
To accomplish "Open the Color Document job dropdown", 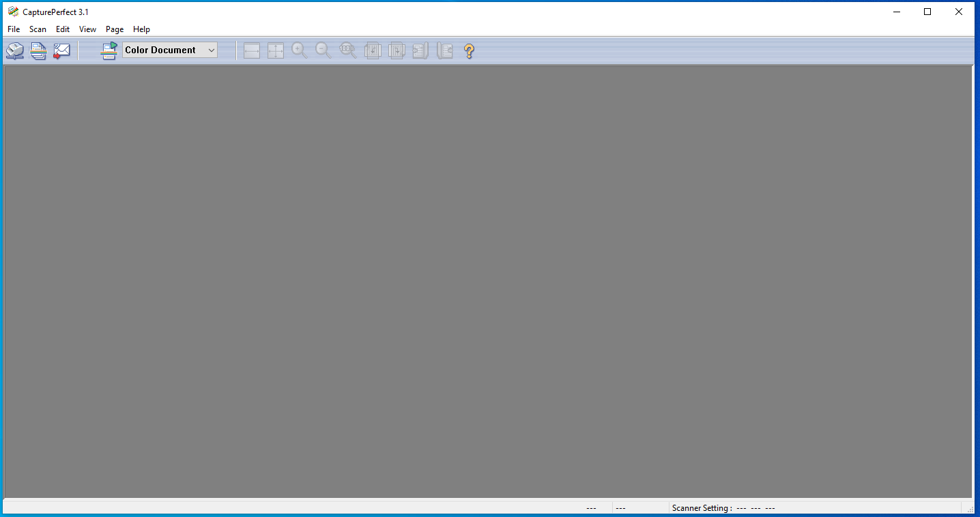I will (x=211, y=50).
